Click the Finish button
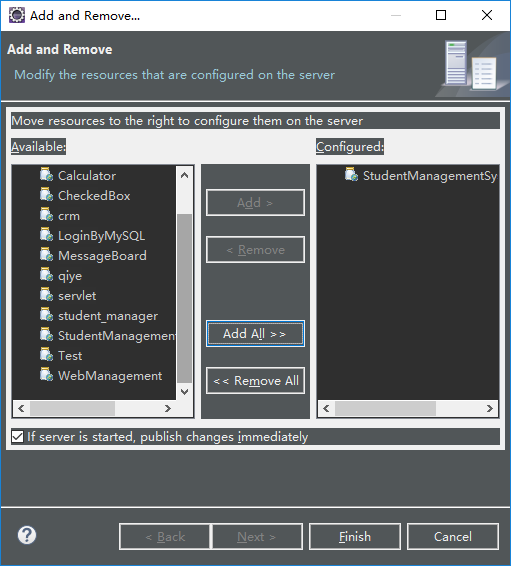This screenshot has width=511, height=566. tap(355, 536)
